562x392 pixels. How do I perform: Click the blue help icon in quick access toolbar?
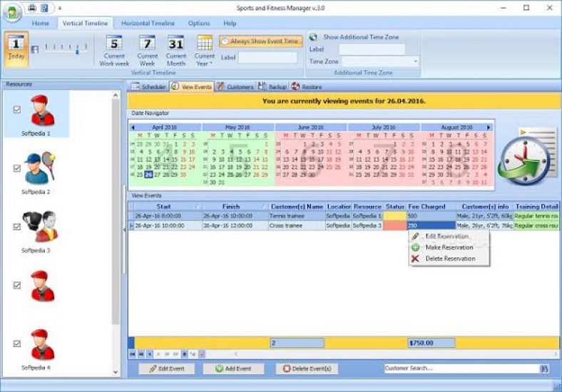coord(44,8)
